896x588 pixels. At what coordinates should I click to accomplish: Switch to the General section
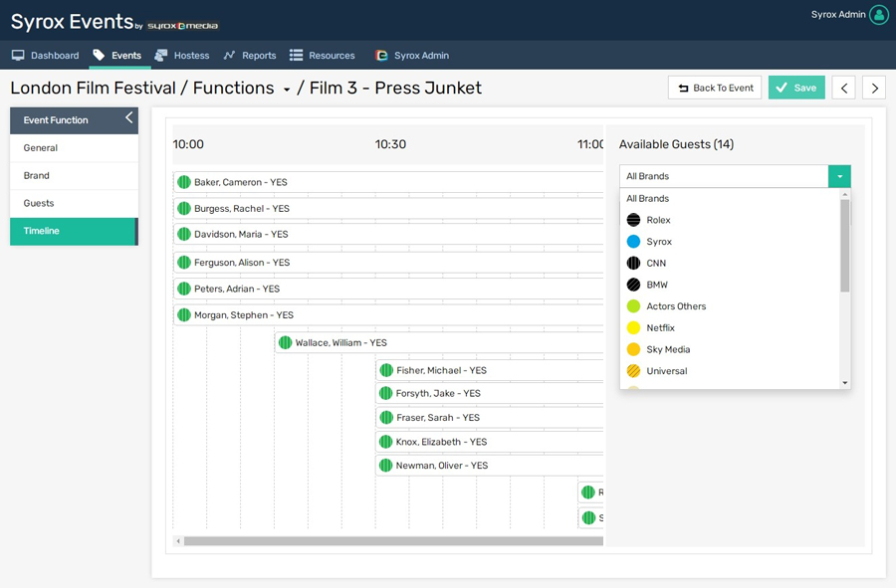click(74, 148)
